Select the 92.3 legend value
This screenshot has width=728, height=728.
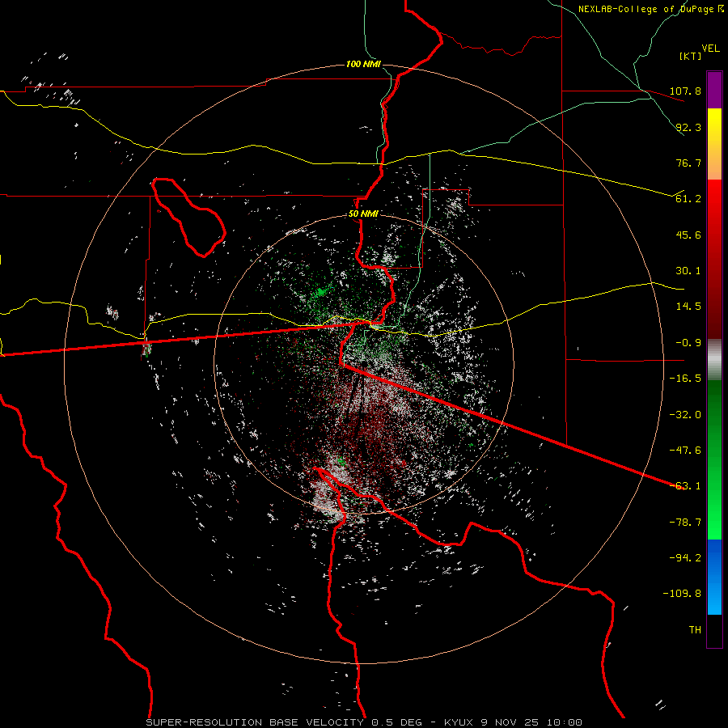[688, 127]
